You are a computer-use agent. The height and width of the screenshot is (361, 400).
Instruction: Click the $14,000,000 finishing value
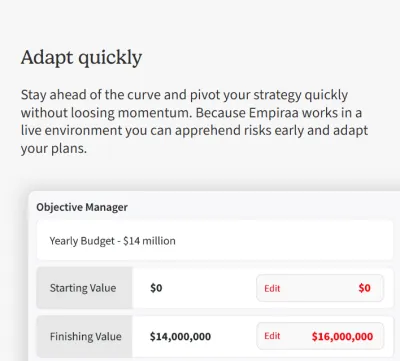tap(180, 336)
